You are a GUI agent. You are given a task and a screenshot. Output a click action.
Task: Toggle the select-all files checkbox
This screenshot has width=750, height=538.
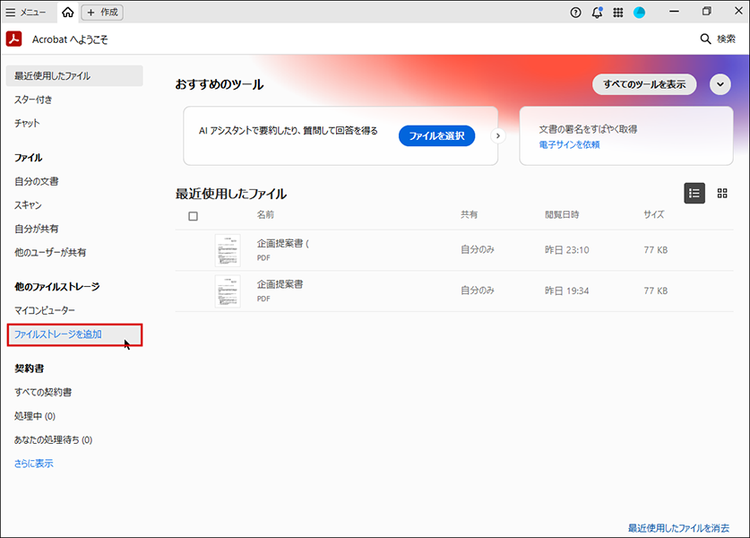(193, 216)
